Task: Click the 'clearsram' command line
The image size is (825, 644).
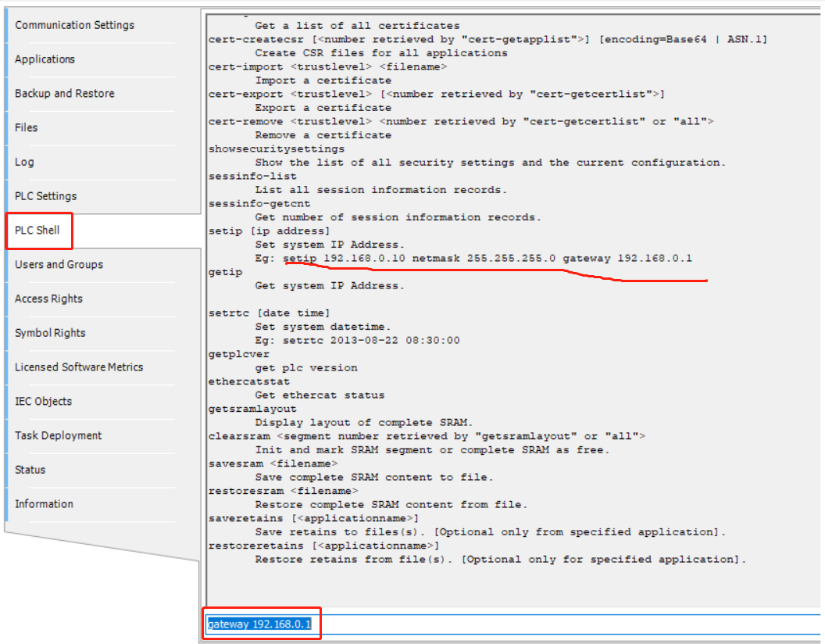Action: (427, 436)
